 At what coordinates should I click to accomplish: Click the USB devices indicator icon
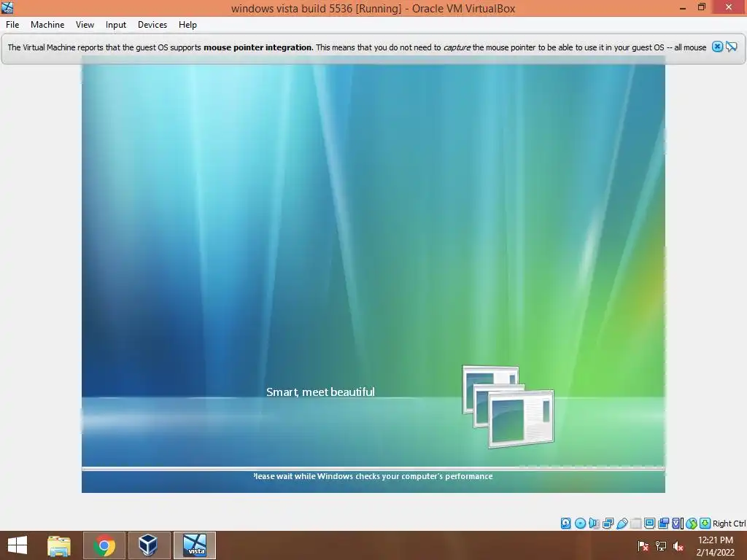(622, 524)
